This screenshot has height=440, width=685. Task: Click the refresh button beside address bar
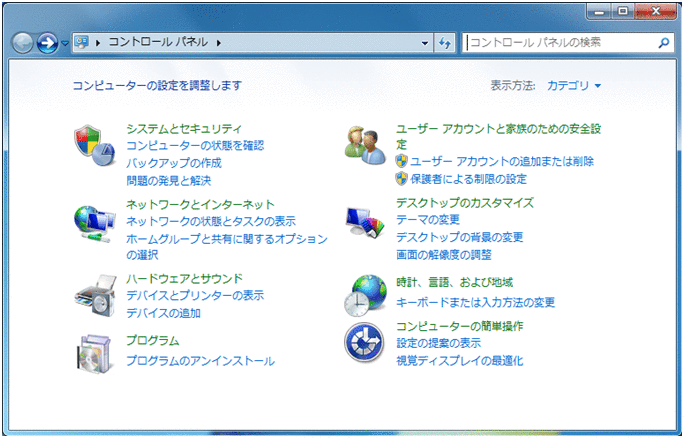click(x=445, y=43)
